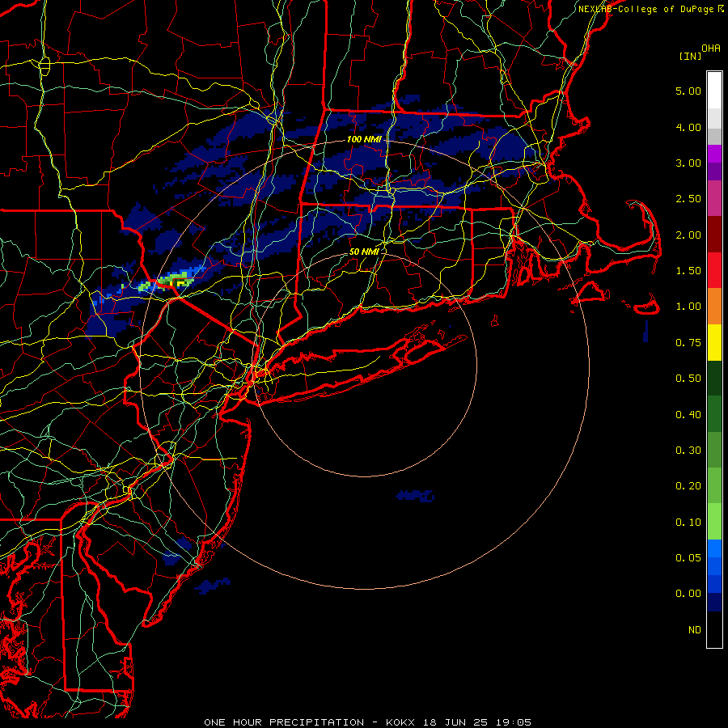This screenshot has height=728, width=728.
Task: Click the ND legend label
Action: pos(695,630)
